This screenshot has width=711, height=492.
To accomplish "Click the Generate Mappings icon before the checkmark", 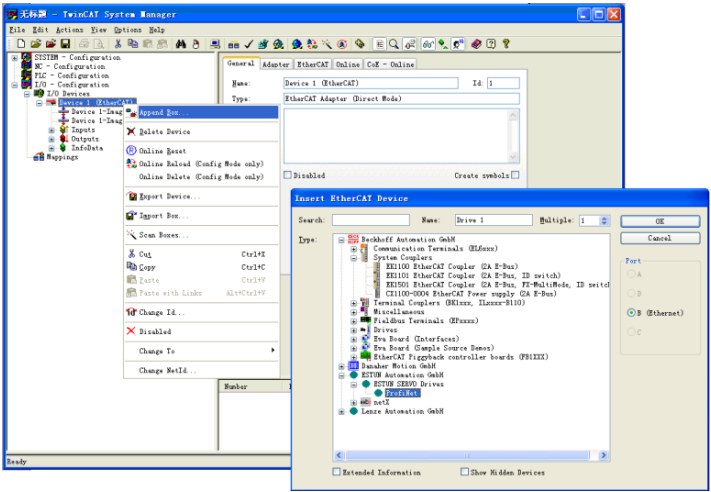I will 234,44.
